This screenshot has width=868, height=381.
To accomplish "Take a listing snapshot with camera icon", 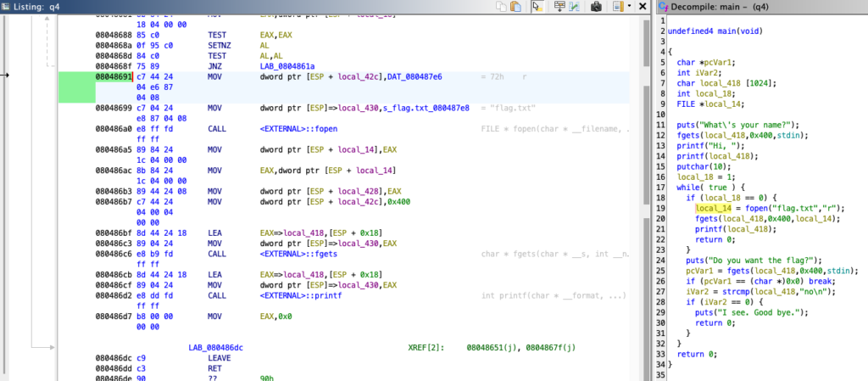I will coord(597,7).
